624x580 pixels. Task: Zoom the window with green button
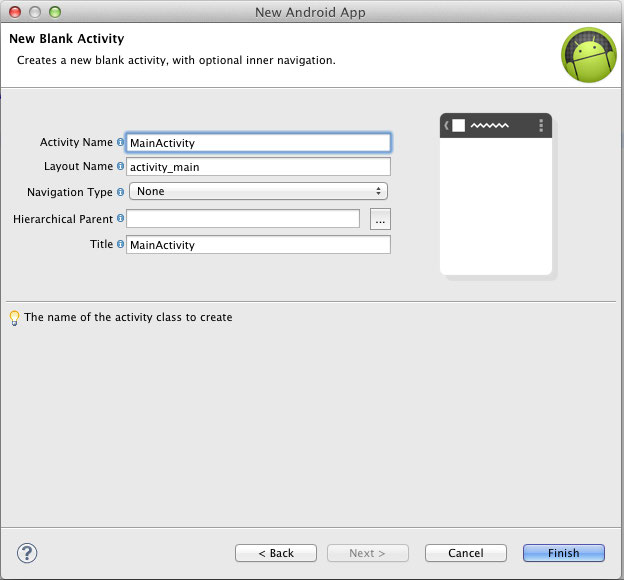[x=55, y=12]
